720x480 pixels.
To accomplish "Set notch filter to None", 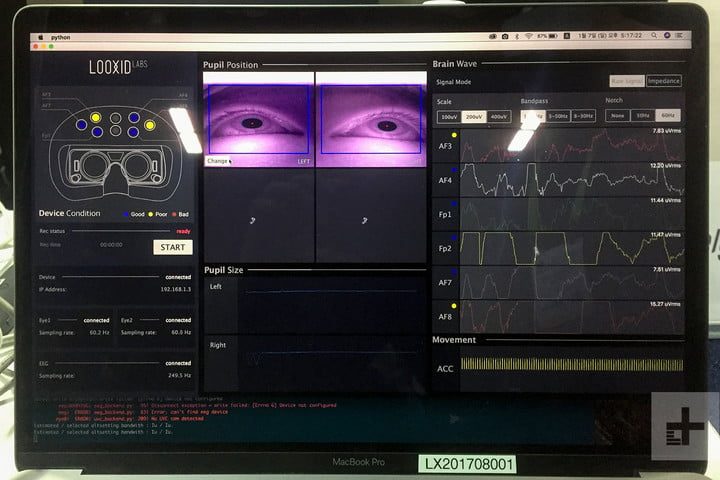I will 617,117.
